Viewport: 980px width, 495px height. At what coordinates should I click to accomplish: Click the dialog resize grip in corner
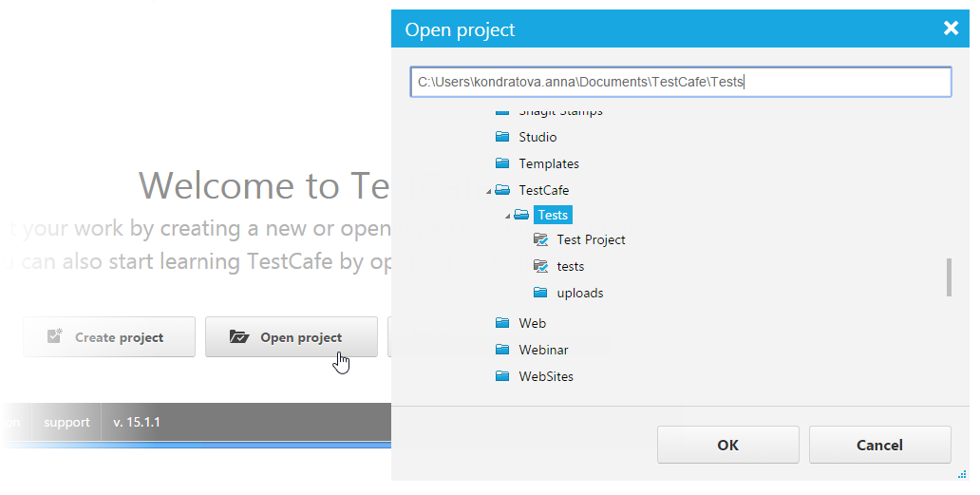pyautogui.click(x=962, y=475)
